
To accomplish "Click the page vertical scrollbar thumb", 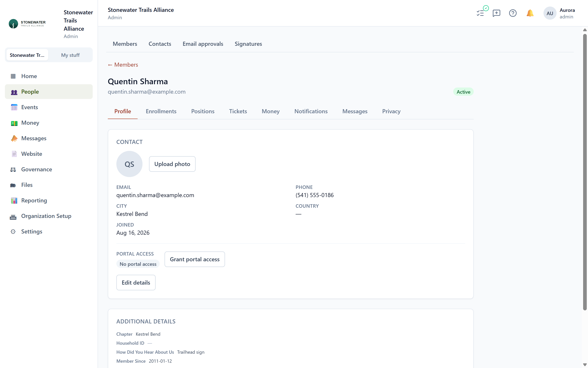I will 585,172.
